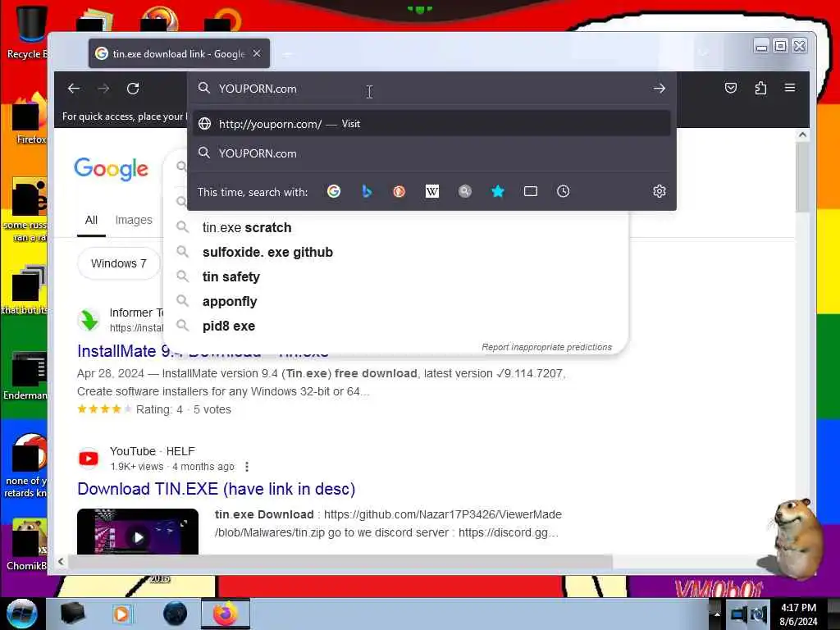Screen dimensions: 840x630
Task: Switch to Images search tab
Action: tap(134, 220)
